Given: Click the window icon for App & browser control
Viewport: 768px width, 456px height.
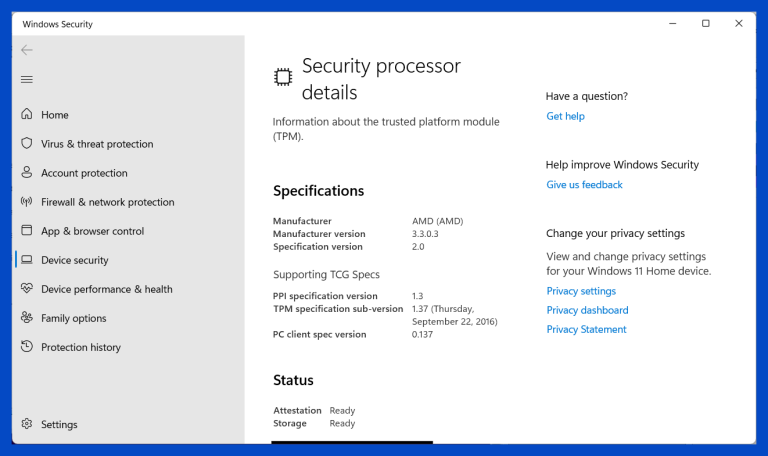Looking at the screenshot, I should [x=27, y=230].
